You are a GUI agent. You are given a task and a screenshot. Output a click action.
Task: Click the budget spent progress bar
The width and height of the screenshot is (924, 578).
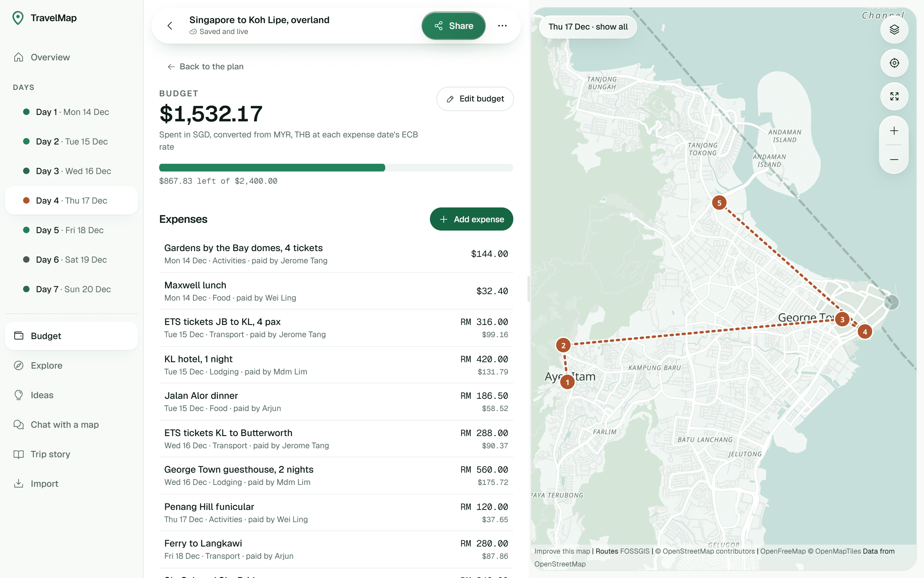pyautogui.click(x=336, y=167)
